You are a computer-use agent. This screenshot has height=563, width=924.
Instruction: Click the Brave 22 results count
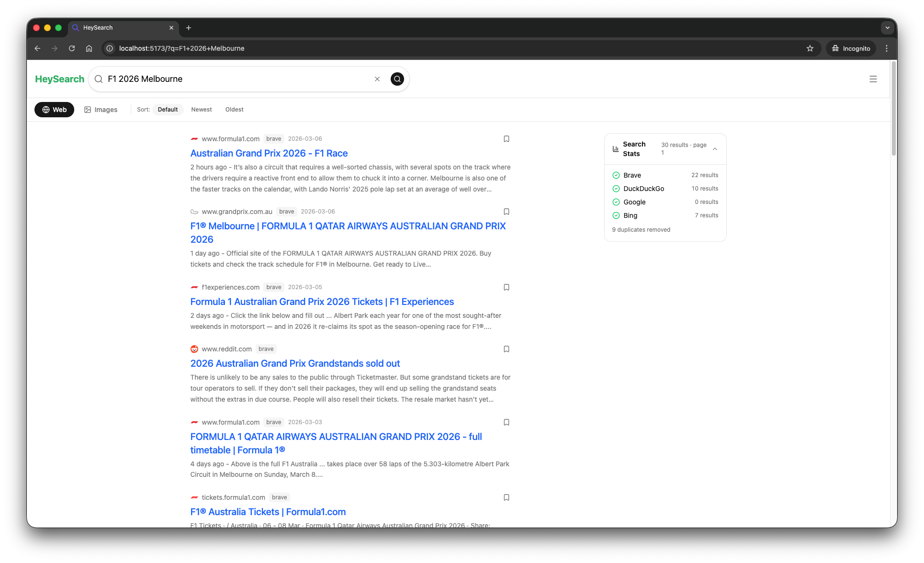705,175
